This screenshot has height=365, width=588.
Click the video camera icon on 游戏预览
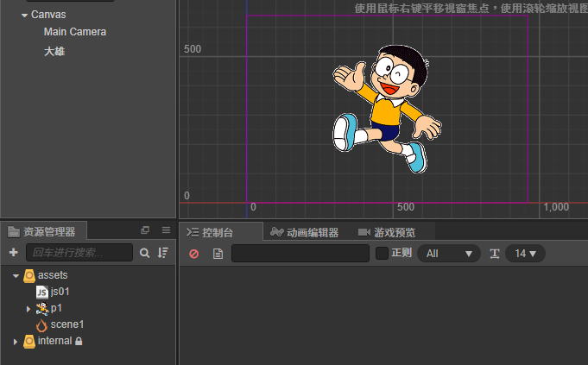point(364,232)
